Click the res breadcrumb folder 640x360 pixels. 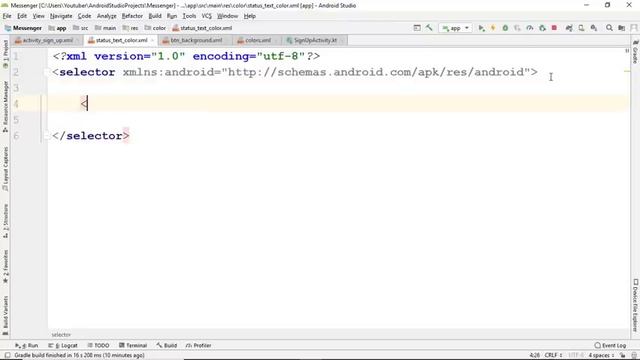pos(131,28)
